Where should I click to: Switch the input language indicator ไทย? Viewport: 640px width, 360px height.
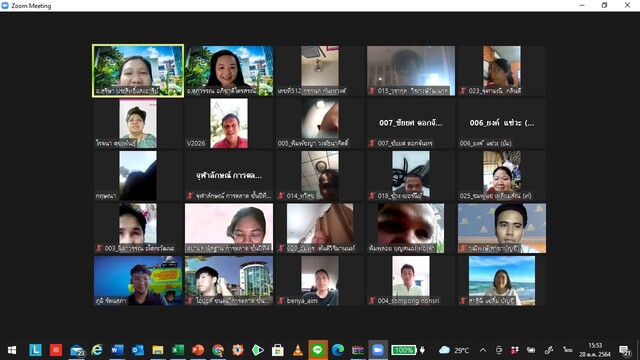pos(568,350)
